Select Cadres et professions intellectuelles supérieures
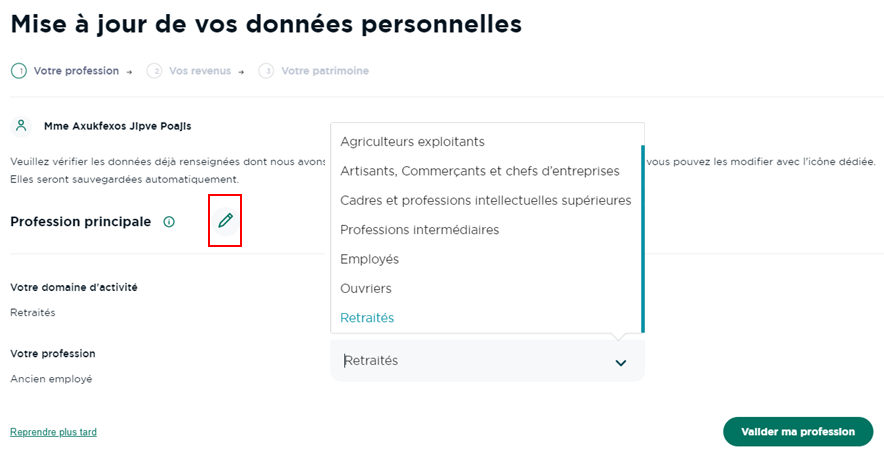The image size is (884, 472). pyautogui.click(x=485, y=200)
